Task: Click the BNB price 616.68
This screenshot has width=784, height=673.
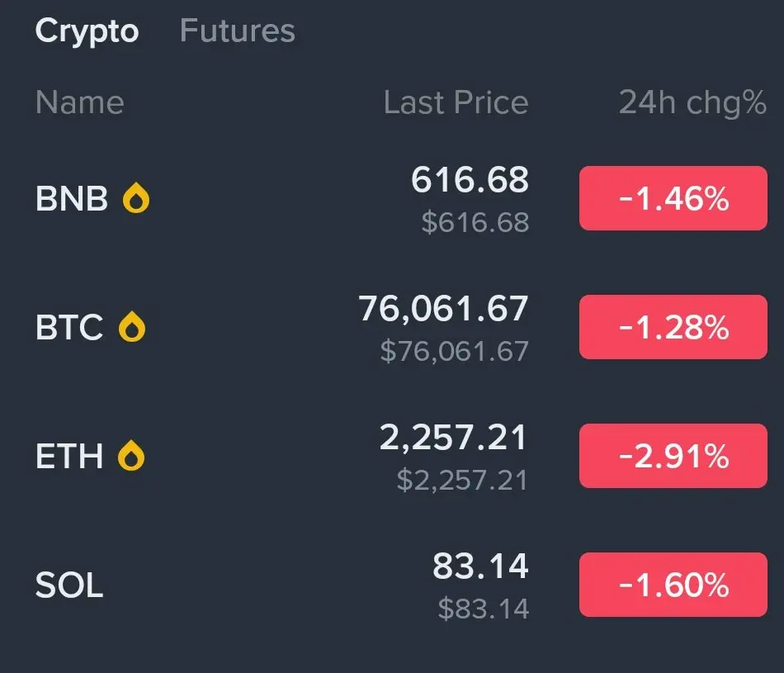Action: pyautogui.click(x=470, y=179)
